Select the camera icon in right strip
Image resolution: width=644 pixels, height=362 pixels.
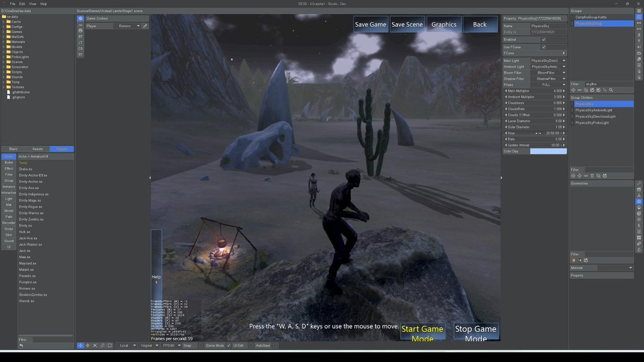click(639, 53)
